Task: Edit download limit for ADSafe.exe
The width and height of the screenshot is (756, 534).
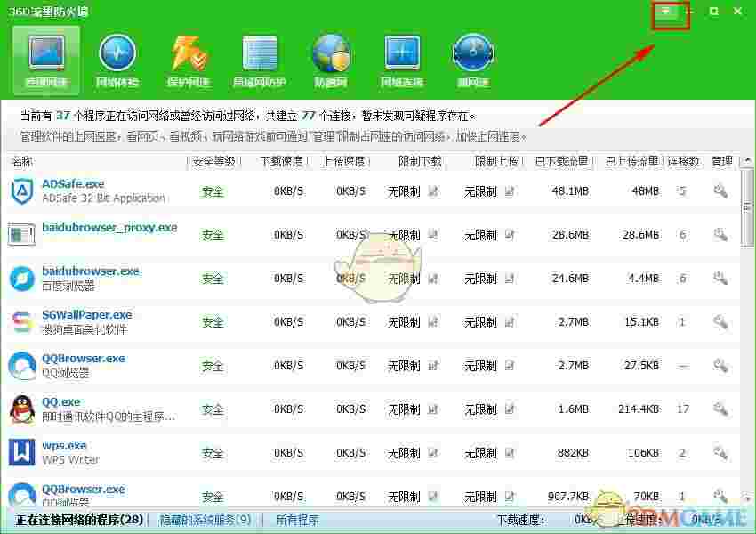Action: [x=433, y=191]
